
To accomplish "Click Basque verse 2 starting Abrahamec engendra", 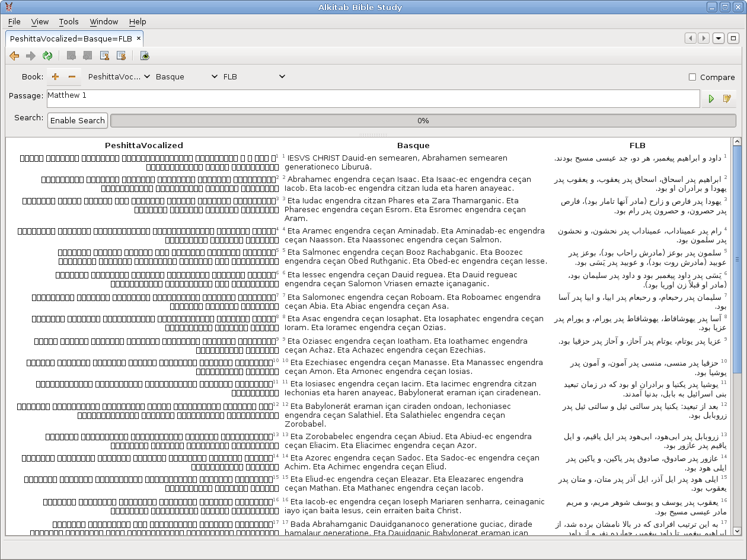I will 407,184.
